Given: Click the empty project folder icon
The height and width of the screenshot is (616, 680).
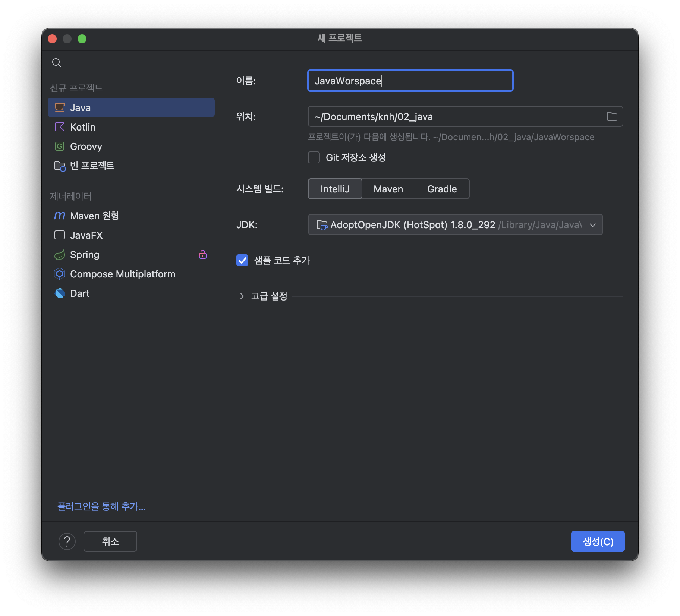Looking at the screenshot, I should coord(60,166).
